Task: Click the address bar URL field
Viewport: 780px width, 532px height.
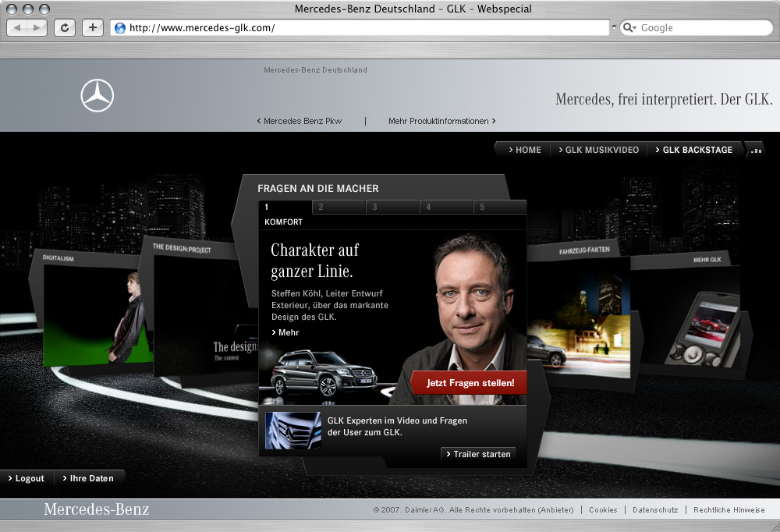Action: point(360,28)
